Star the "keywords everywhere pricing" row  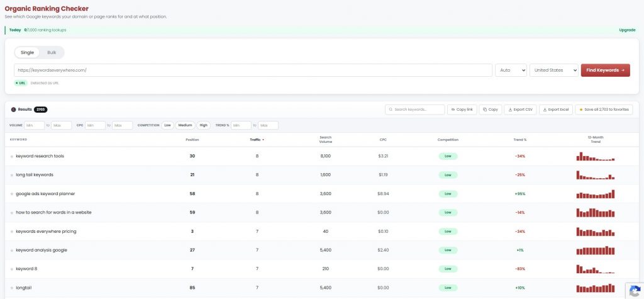12,232
